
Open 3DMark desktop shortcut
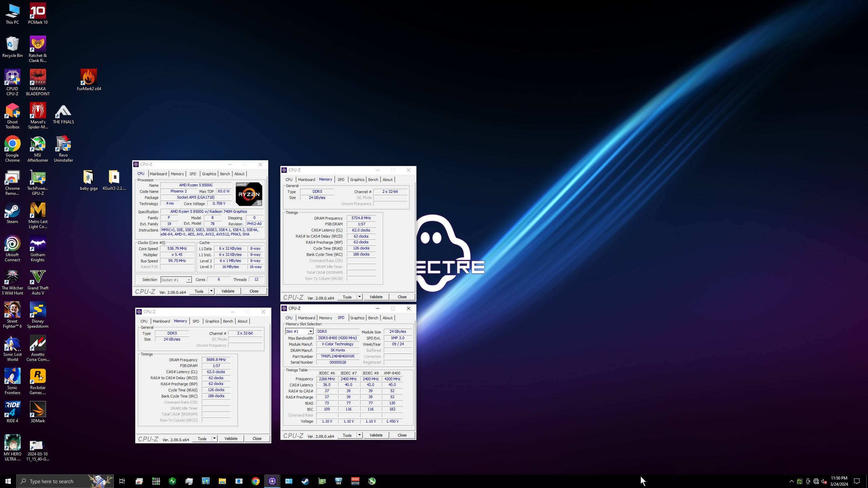point(38,412)
